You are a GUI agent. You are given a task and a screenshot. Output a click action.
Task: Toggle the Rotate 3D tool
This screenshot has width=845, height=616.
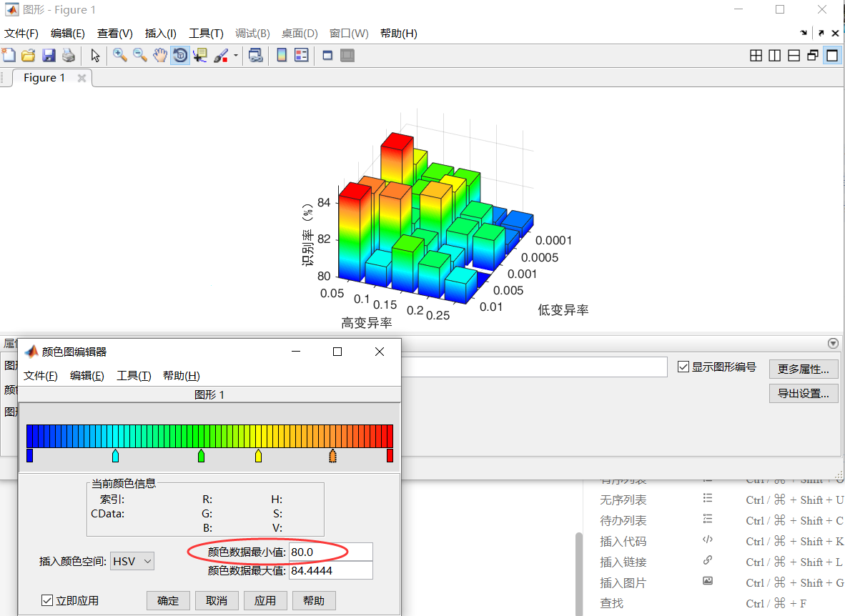tap(181, 56)
